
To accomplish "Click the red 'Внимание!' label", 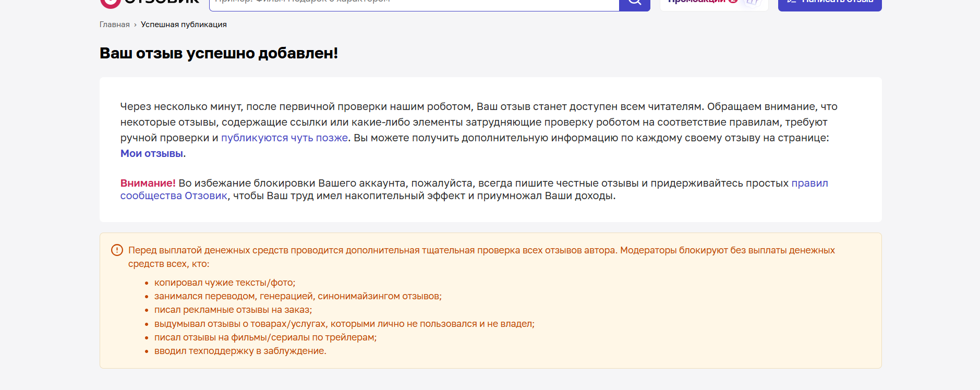I will click(x=148, y=183).
